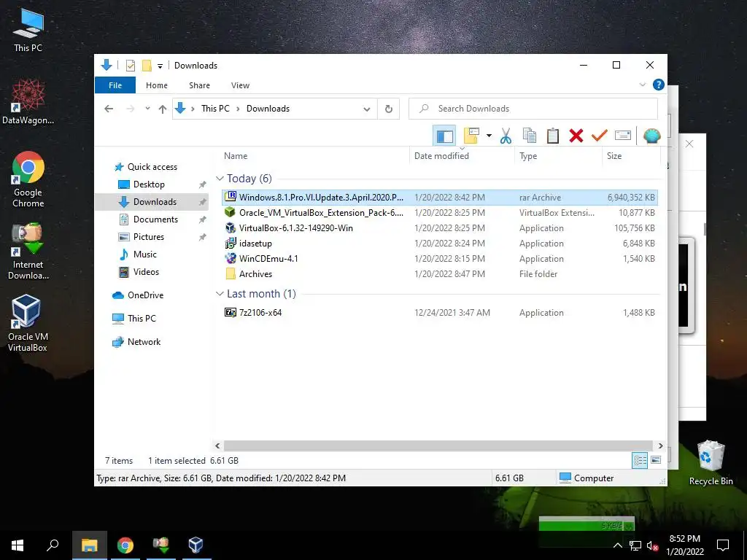Switch to Details view layout
The height and width of the screenshot is (560, 747).
[640, 460]
